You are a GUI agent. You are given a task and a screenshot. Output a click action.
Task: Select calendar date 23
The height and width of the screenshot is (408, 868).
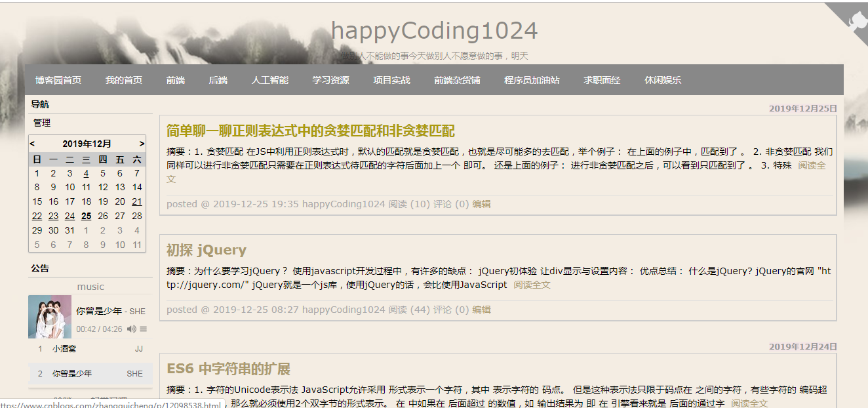click(53, 216)
